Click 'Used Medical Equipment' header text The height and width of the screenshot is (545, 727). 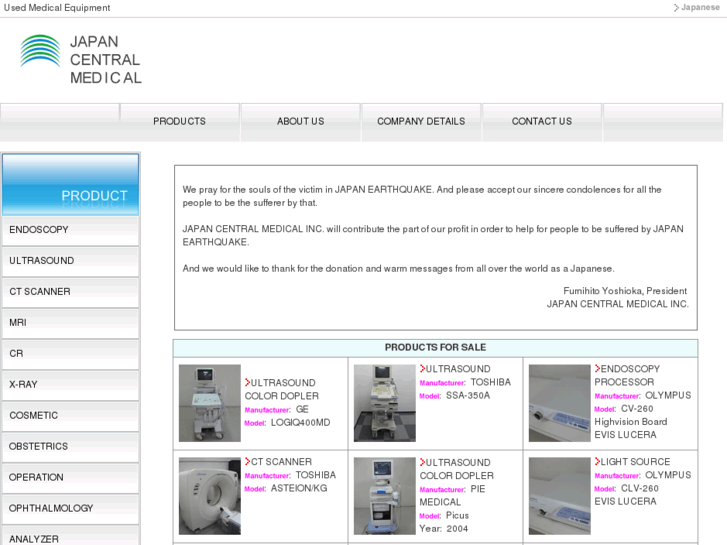click(x=57, y=8)
